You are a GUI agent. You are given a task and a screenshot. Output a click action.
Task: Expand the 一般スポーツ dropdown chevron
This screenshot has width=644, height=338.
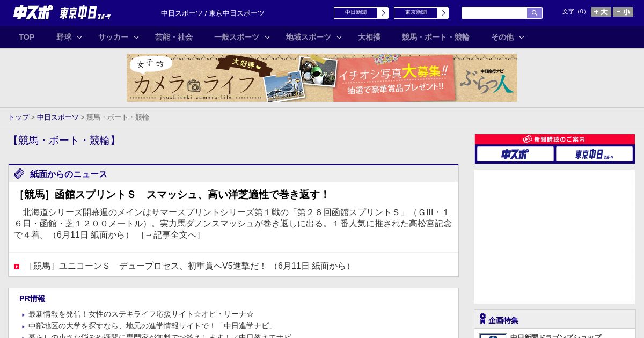(x=267, y=38)
